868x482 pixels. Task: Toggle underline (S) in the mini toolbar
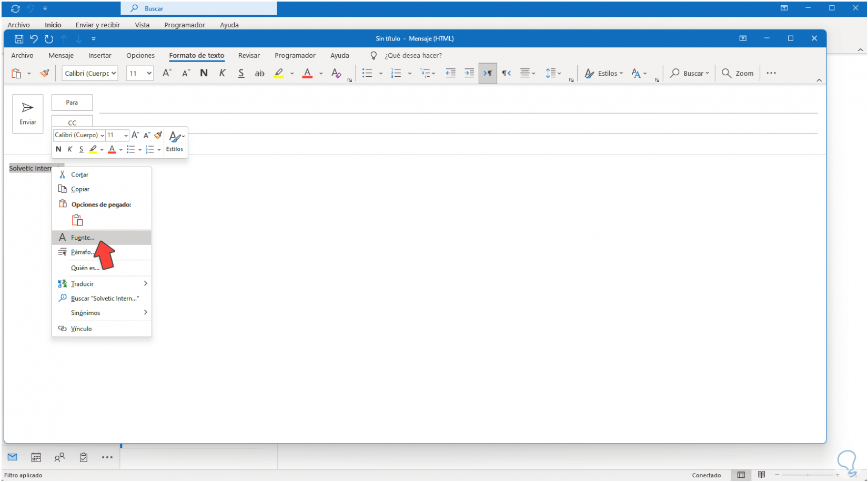(81, 149)
